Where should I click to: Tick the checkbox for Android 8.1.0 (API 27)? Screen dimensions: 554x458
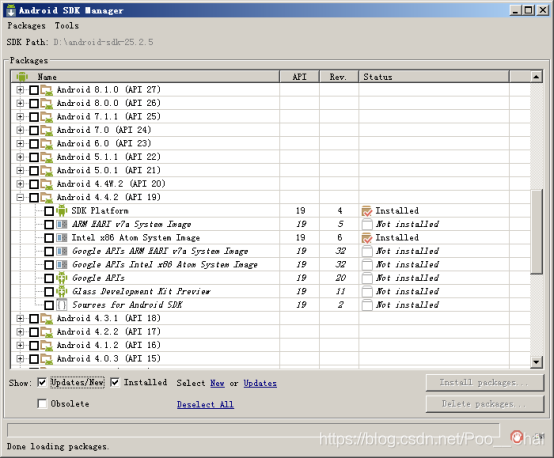point(34,90)
